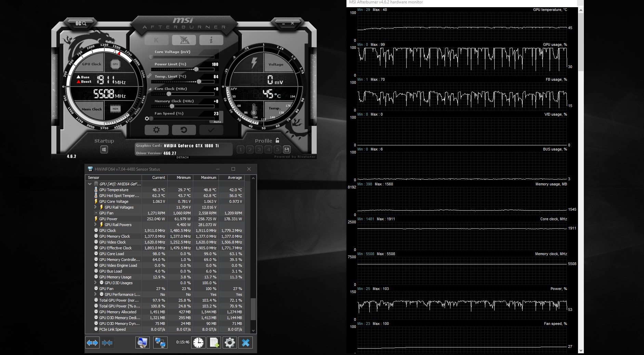Click the Sensor column header in HWiNFO
644x355 pixels.
pos(113,177)
